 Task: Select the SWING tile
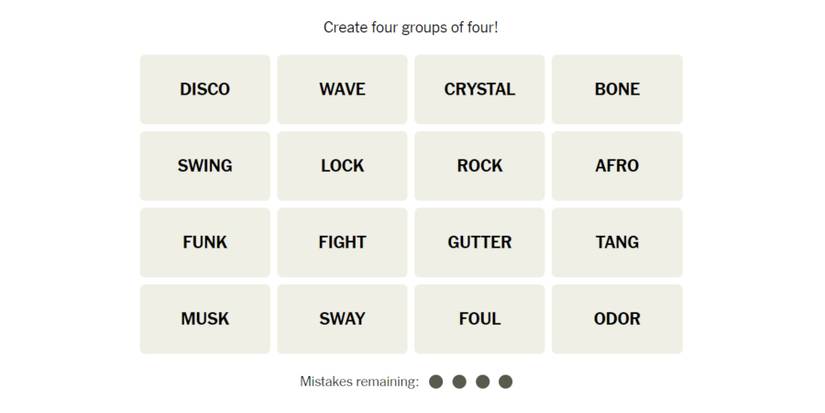pyautogui.click(x=205, y=166)
